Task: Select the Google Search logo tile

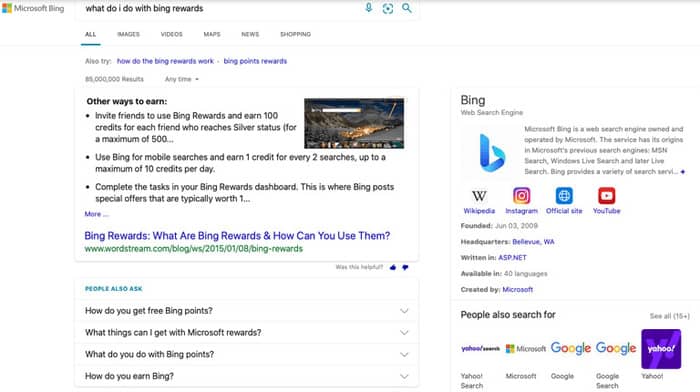Action: click(616, 348)
